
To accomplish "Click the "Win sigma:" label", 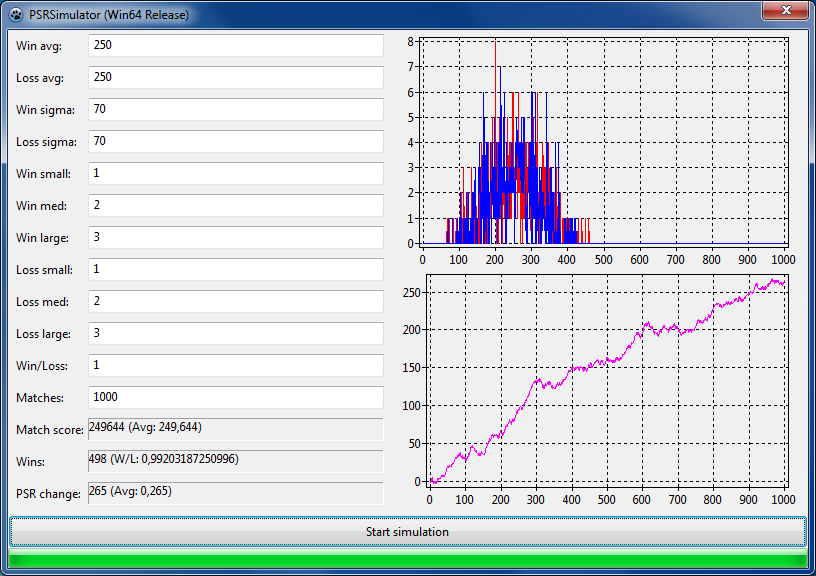I will 45,110.
